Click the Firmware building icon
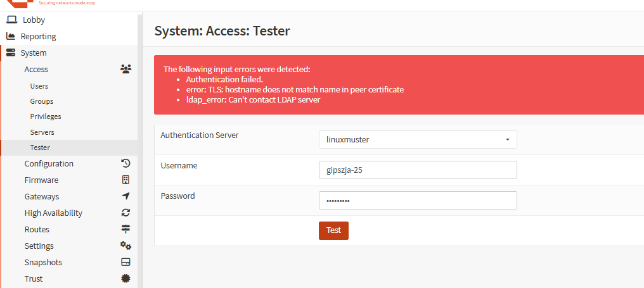The height and width of the screenshot is (288, 644). (x=126, y=180)
